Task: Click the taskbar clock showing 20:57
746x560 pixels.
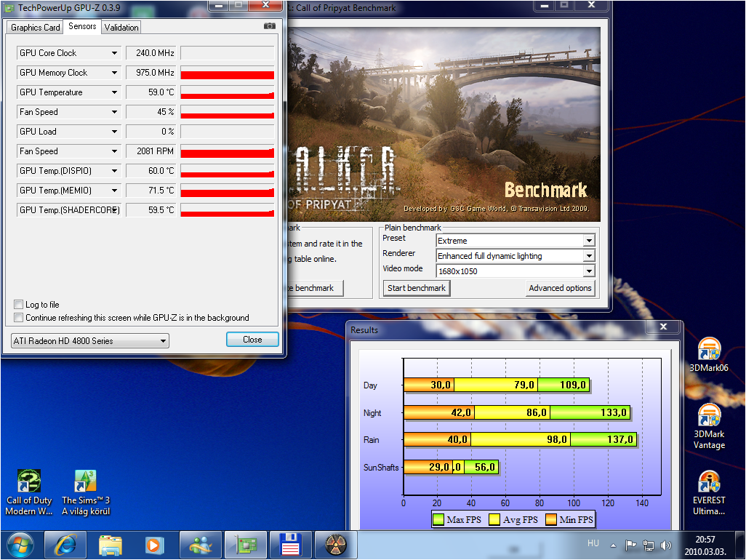Action: click(x=705, y=545)
